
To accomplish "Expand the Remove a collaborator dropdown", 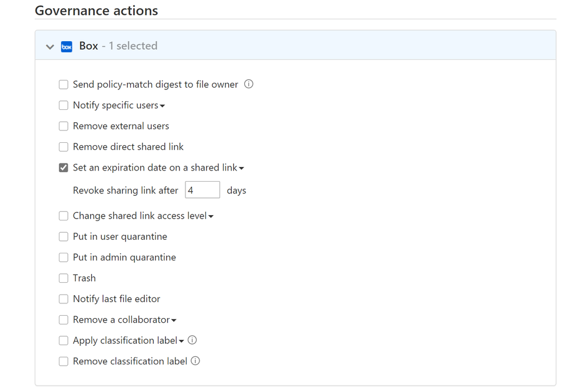I will [x=174, y=320].
